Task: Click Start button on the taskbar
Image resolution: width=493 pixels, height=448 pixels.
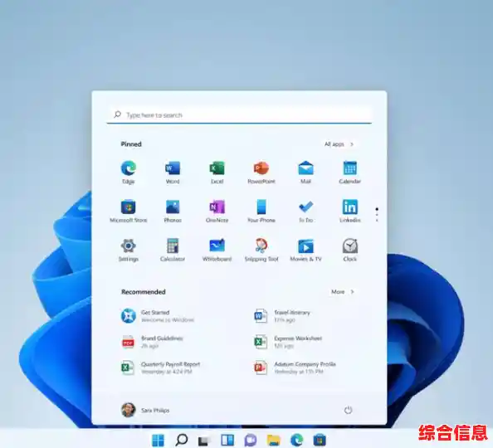Action: pos(158,440)
